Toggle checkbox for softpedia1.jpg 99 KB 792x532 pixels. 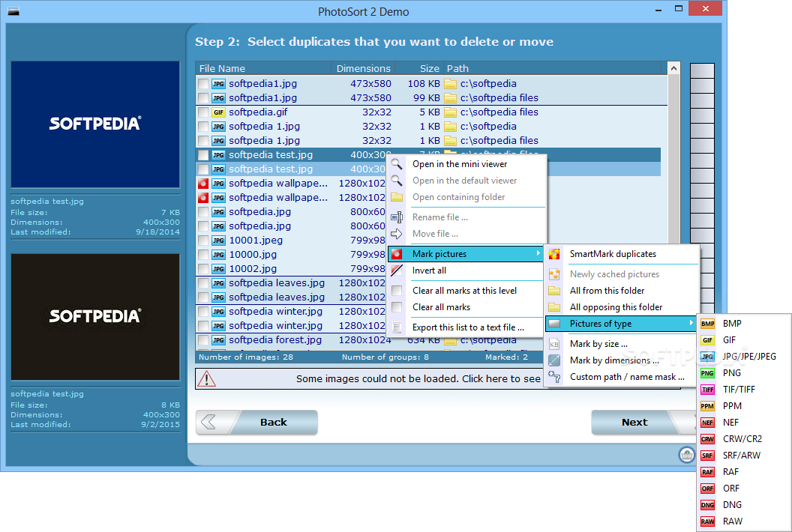click(203, 98)
